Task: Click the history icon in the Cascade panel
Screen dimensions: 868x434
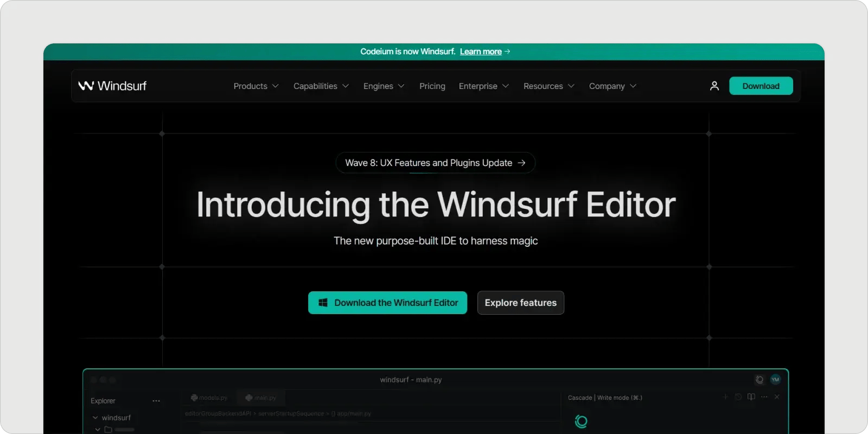Action: click(738, 397)
